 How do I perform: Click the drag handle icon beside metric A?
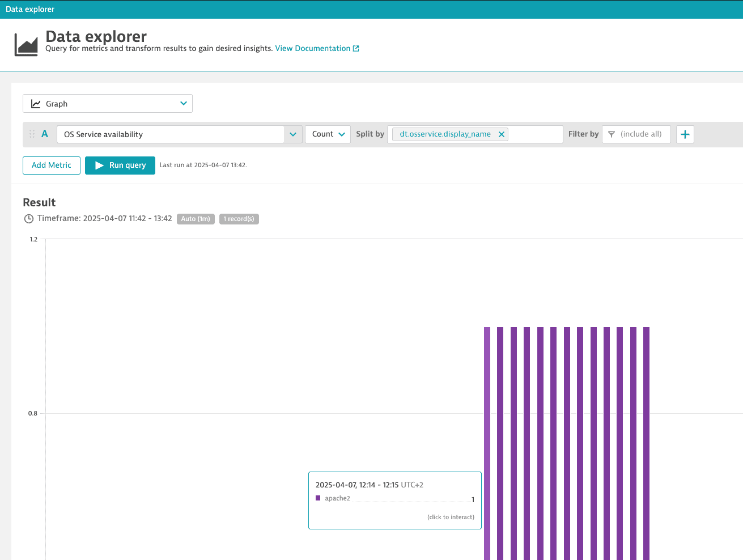point(32,134)
